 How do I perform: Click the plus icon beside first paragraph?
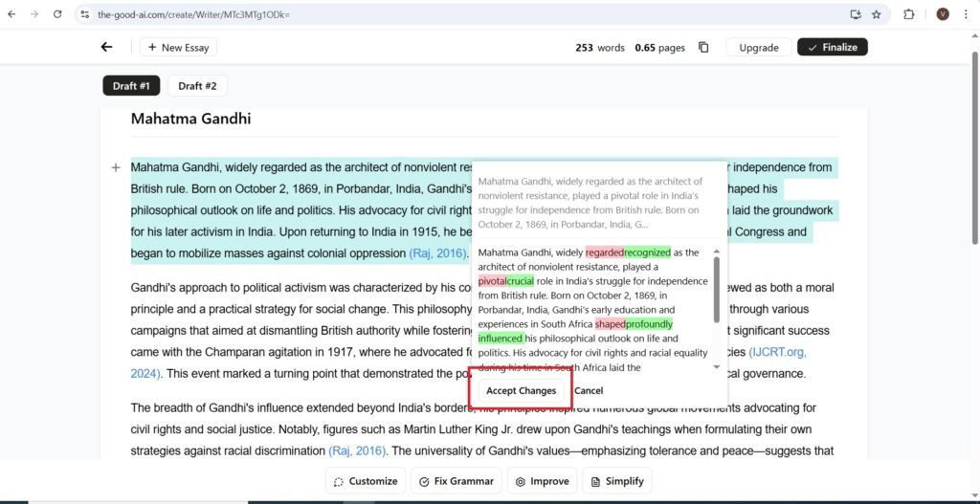(x=116, y=167)
